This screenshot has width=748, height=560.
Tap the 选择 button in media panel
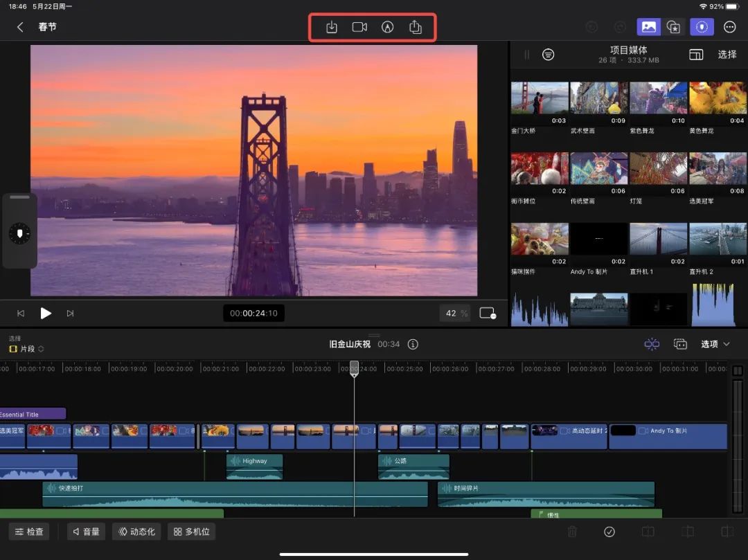point(727,55)
